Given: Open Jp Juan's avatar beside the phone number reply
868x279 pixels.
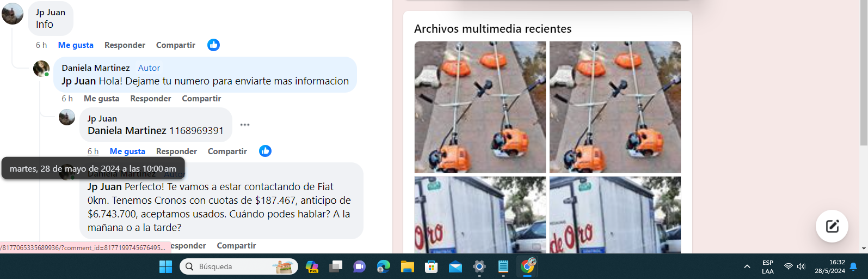Looking at the screenshot, I should pyautogui.click(x=67, y=117).
